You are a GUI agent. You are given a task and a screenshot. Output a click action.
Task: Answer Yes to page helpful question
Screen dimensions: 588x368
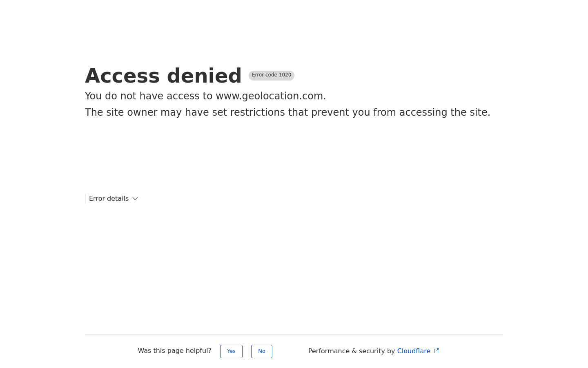pyautogui.click(x=231, y=351)
